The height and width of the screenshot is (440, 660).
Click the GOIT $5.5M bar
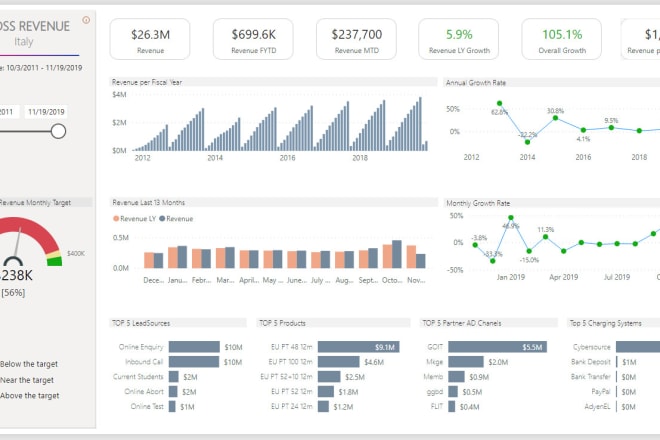[498, 347]
